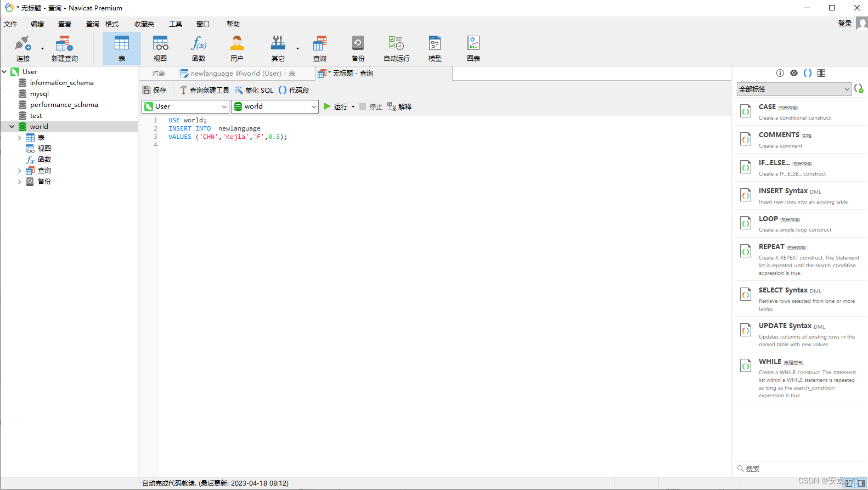
Task: Open the 编辑 (Edit) menu
Action: coord(37,24)
